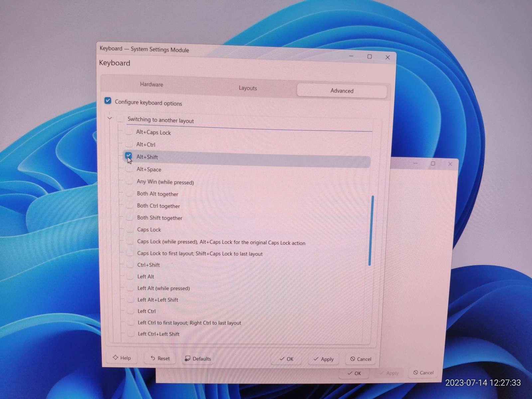
Task: Select Left Ctrl to first layout row
Action: click(x=189, y=323)
